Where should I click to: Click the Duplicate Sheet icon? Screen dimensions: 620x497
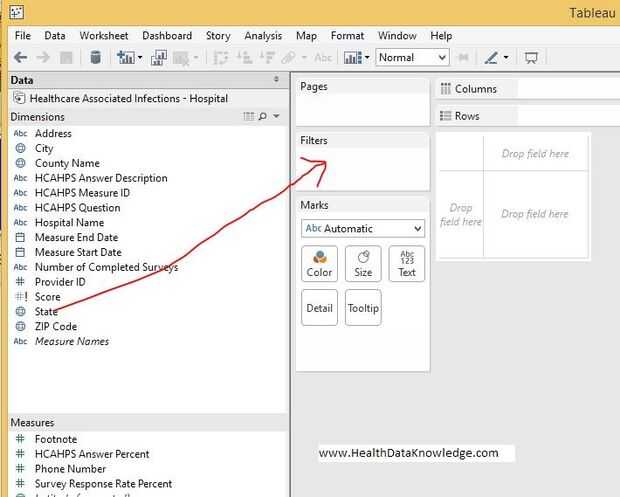159,58
